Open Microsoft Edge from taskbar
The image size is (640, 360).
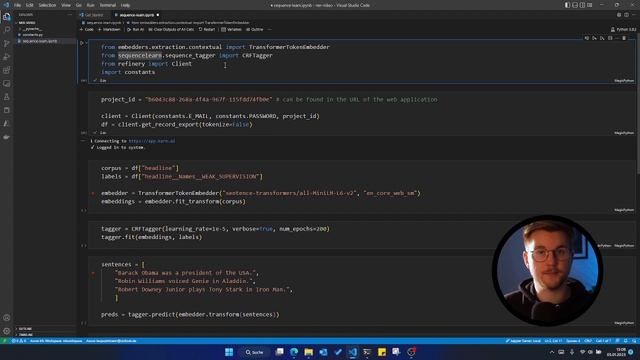(294, 352)
